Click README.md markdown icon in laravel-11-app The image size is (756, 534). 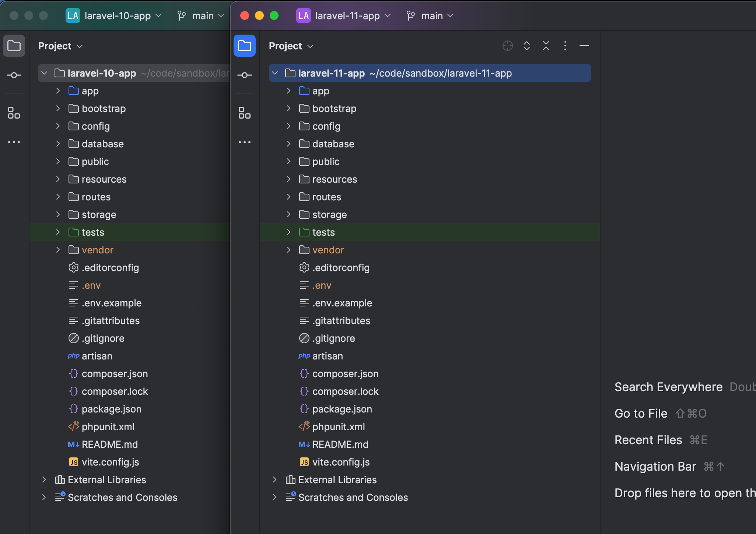304,444
